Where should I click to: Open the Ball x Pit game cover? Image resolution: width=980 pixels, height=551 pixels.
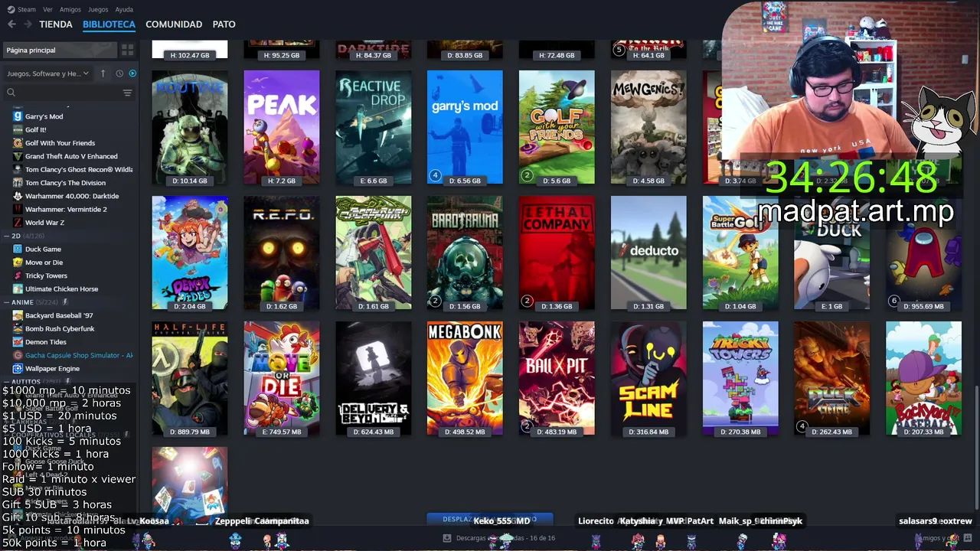pyautogui.click(x=557, y=378)
